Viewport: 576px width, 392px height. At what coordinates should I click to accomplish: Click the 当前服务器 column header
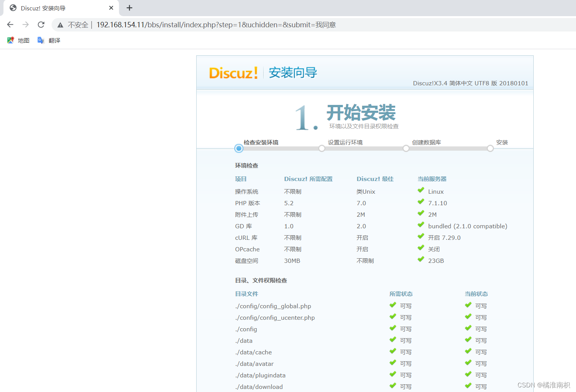[x=432, y=179]
